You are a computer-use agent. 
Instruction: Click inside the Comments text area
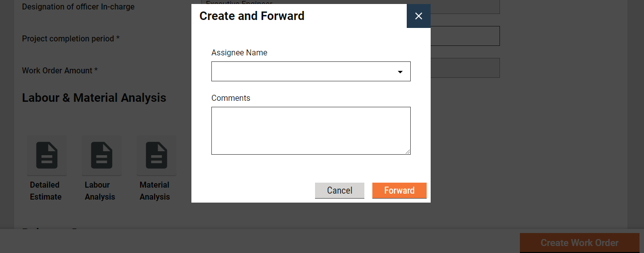click(311, 130)
